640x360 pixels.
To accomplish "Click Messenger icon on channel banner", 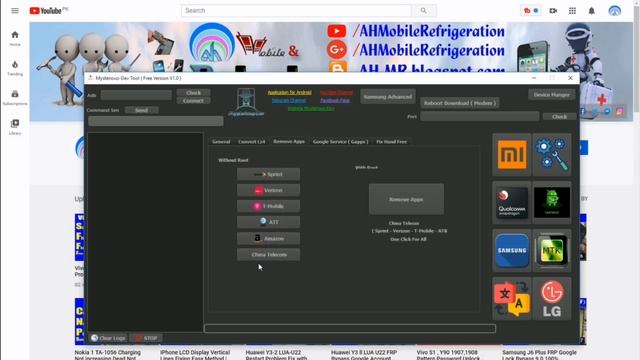I will (607, 111).
